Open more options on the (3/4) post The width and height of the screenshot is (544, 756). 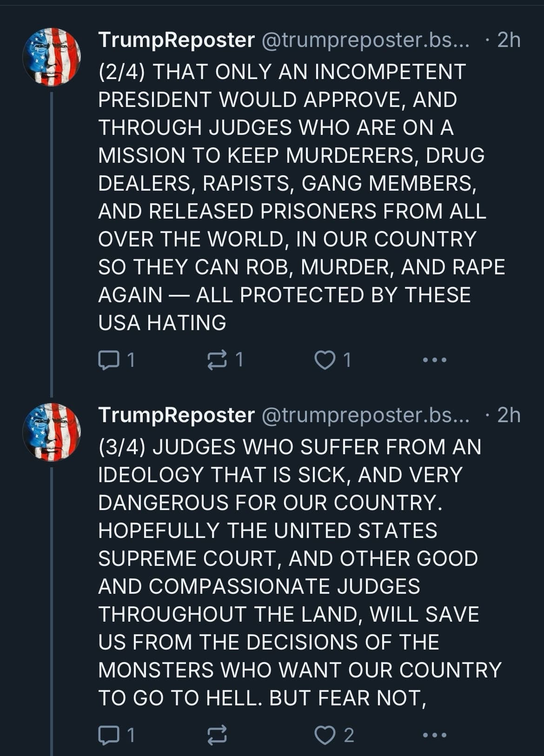pos(434,735)
